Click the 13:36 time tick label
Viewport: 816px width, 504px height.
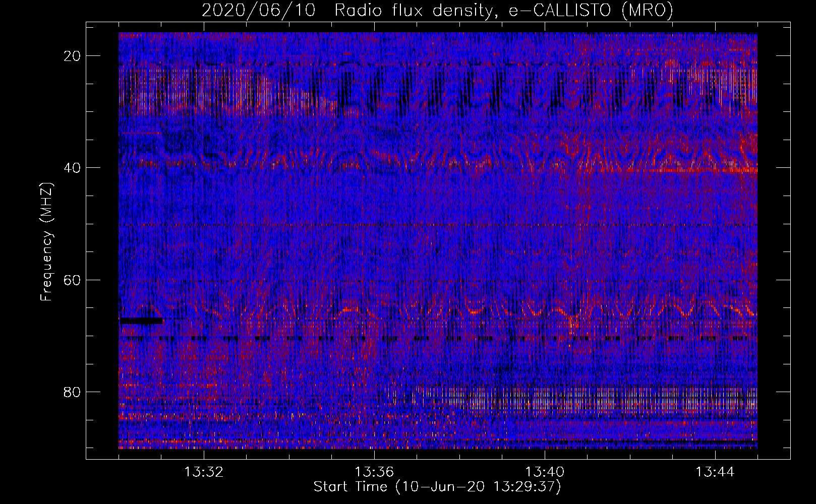click(x=374, y=472)
